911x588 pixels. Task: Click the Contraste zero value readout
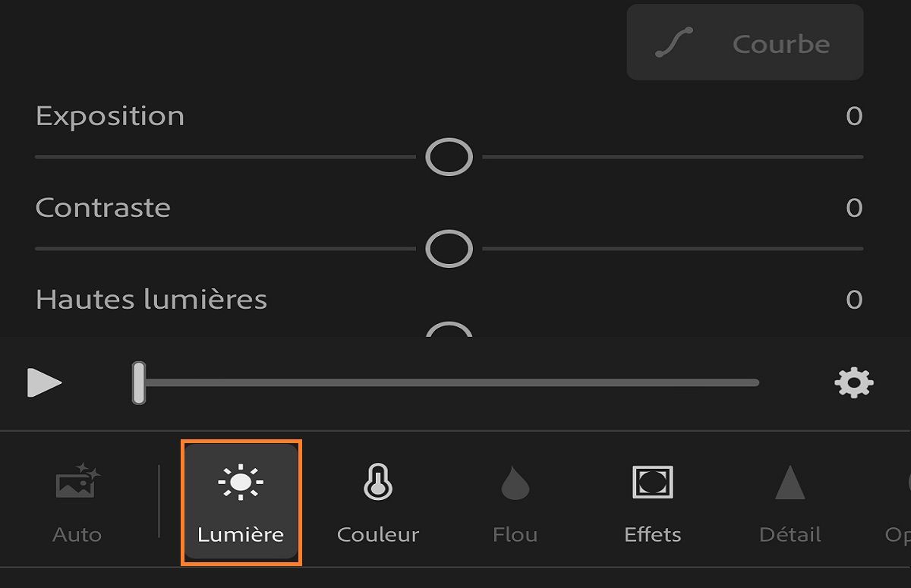pos(855,208)
